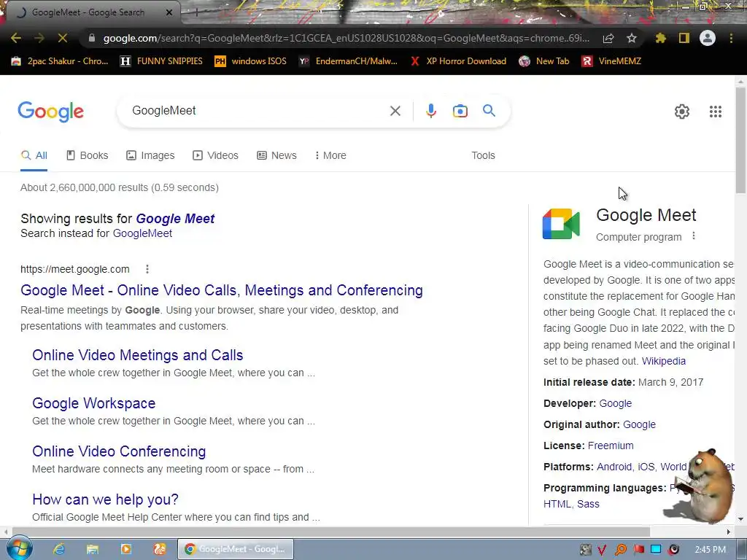
Task: Start voice search with microphone
Action: click(x=430, y=111)
